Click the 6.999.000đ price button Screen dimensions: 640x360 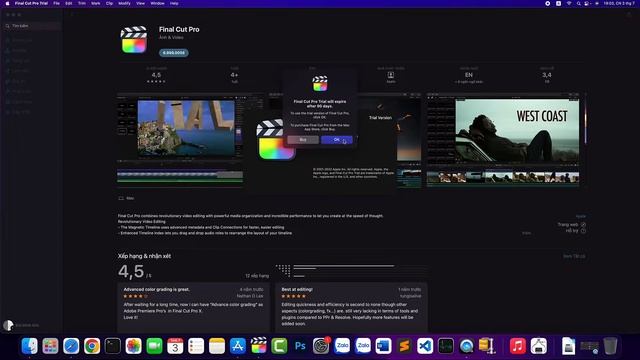[x=174, y=53]
